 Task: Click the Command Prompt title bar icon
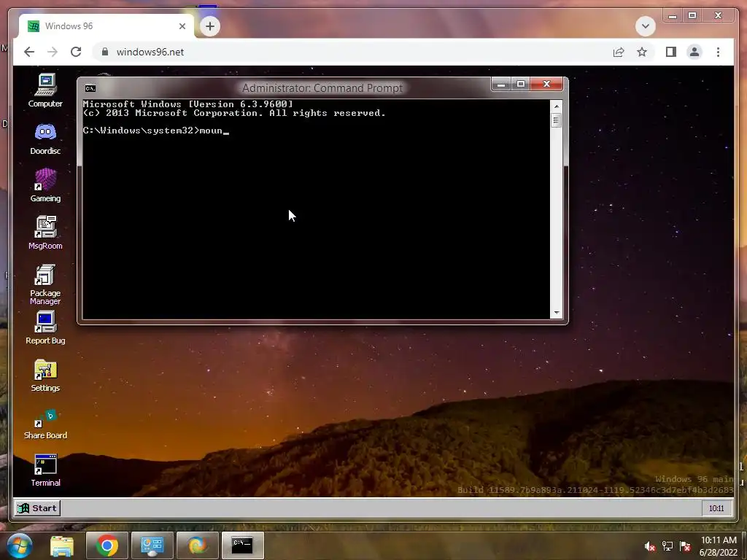coord(90,88)
